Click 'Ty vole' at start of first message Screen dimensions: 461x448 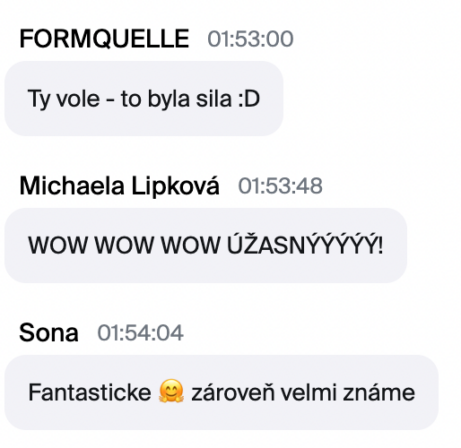pos(64,99)
